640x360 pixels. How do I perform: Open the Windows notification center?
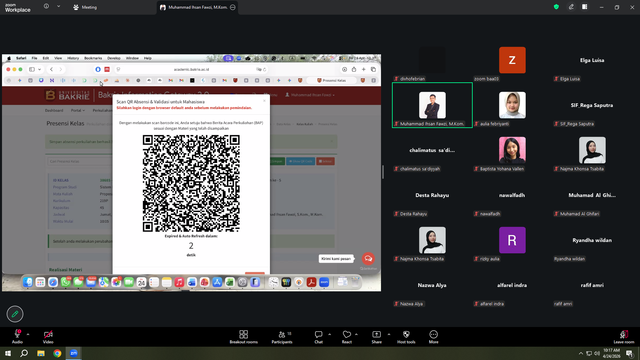point(630,353)
